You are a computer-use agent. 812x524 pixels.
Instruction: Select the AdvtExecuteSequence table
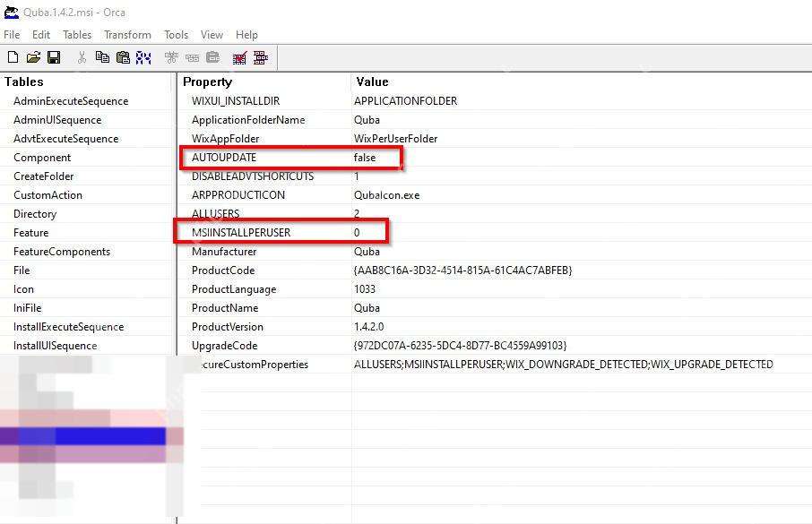tap(65, 139)
